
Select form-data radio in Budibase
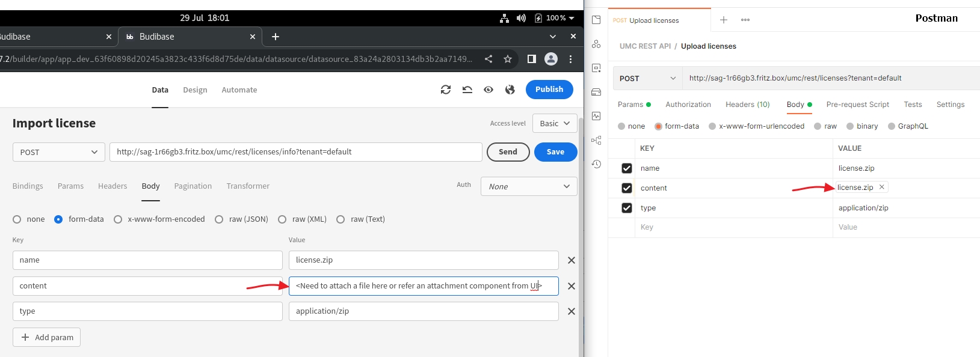(x=58, y=219)
